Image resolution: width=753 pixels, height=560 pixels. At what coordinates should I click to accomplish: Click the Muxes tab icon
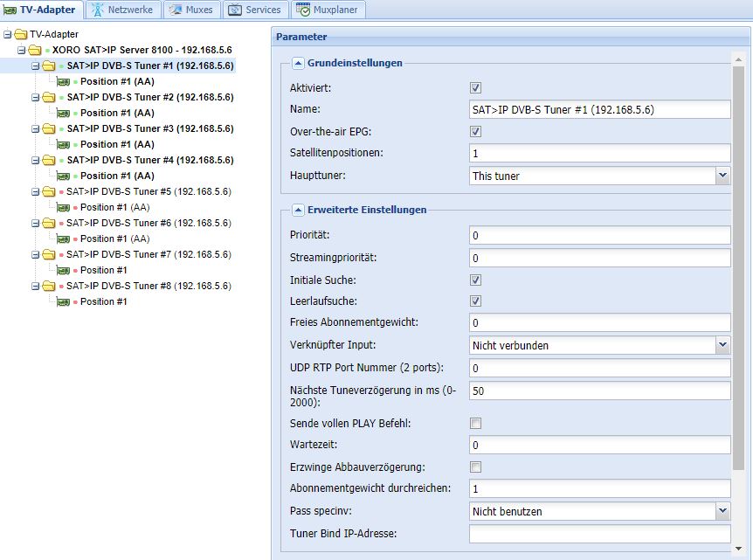pyautogui.click(x=176, y=10)
